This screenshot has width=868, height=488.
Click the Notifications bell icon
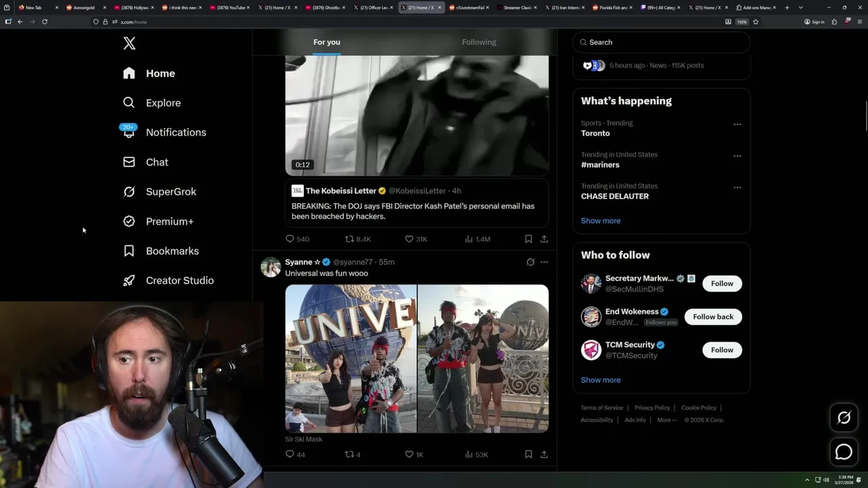tap(129, 132)
